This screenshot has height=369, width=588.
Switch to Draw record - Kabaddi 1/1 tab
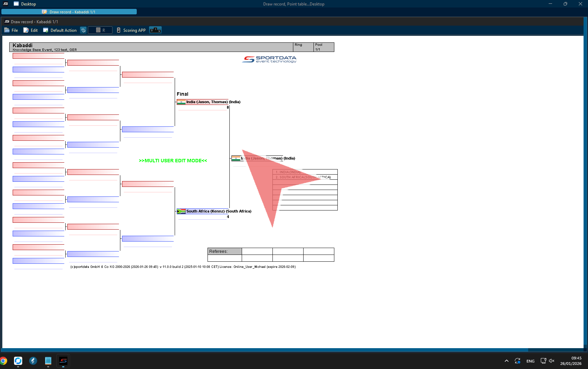[x=69, y=12]
